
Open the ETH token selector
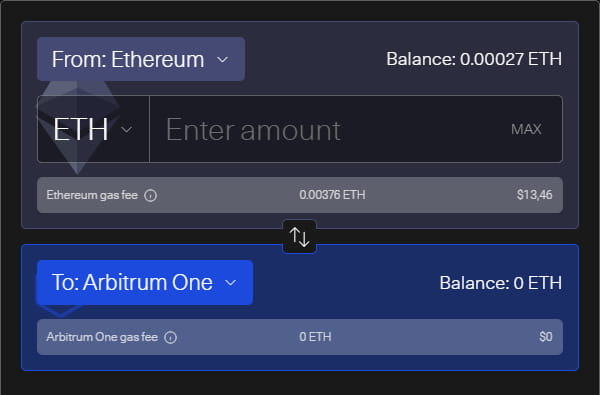point(93,129)
